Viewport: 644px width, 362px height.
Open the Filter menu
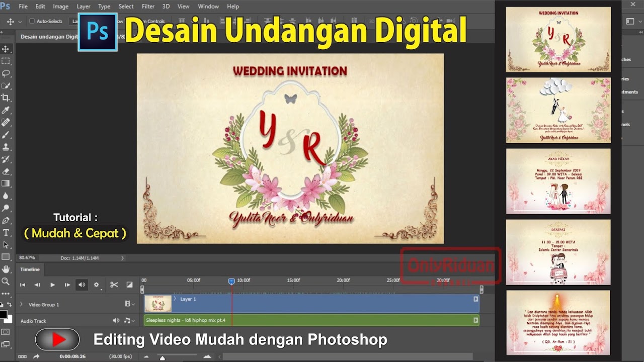point(148,7)
